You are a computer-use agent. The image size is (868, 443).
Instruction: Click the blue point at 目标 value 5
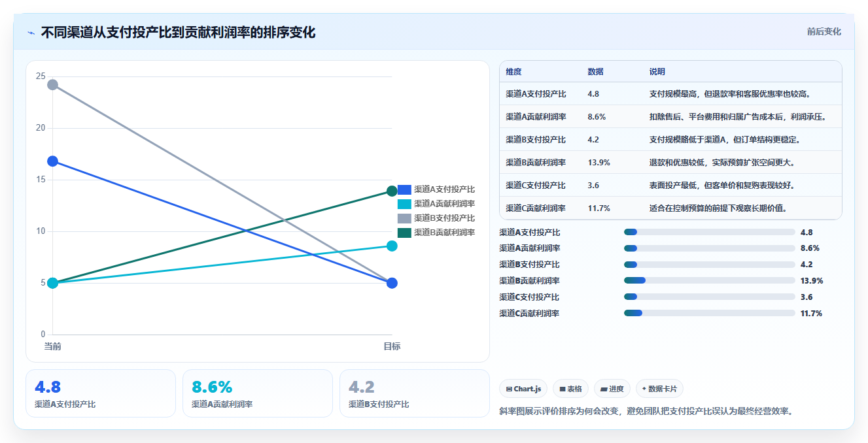click(392, 283)
